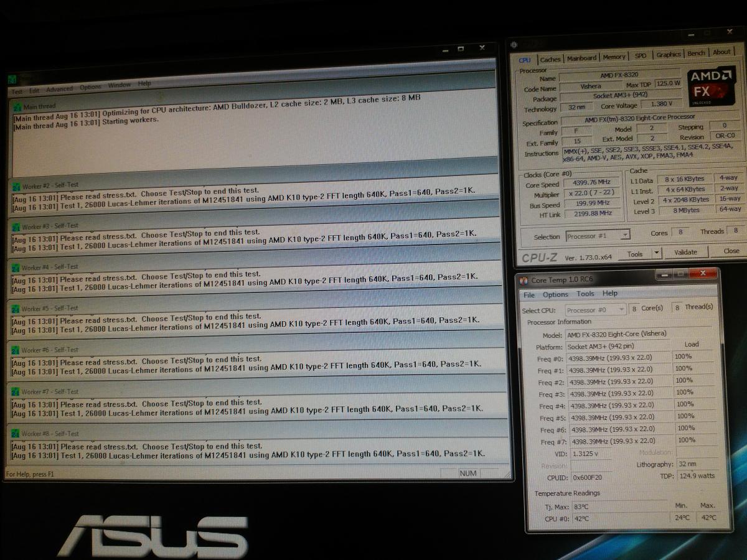747x560 pixels.
Task: Click the Core Temp title bar icon
Action: [x=524, y=281]
